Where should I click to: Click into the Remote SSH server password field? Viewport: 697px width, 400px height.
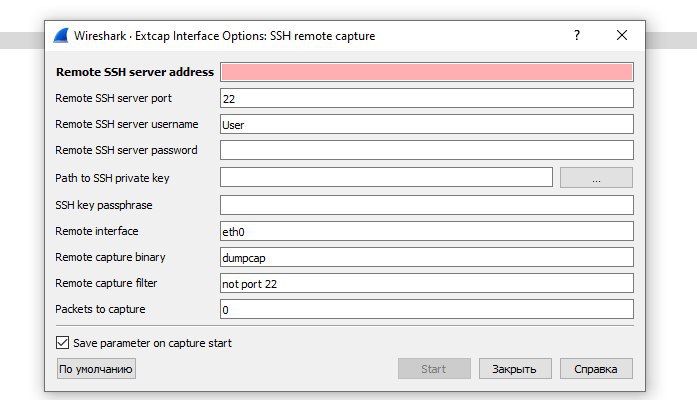pos(427,150)
